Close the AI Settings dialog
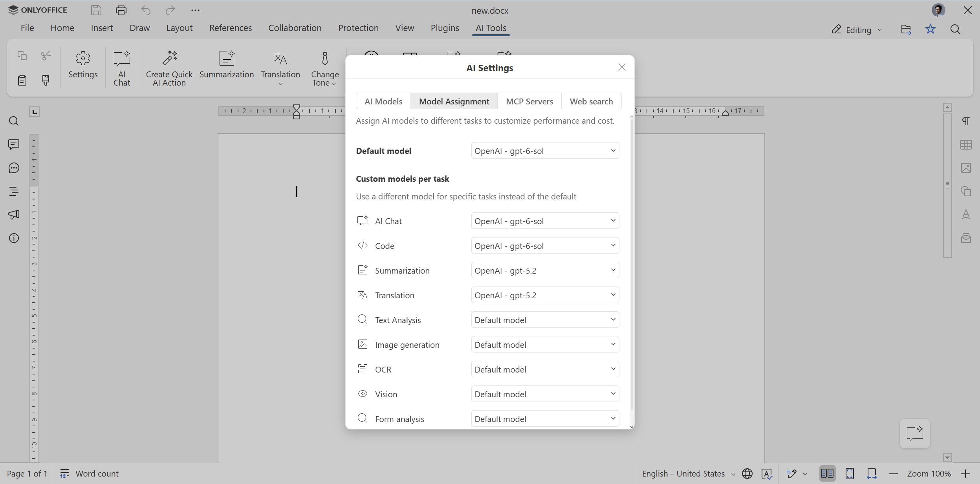This screenshot has height=484, width=980. [x=622, y=67]
